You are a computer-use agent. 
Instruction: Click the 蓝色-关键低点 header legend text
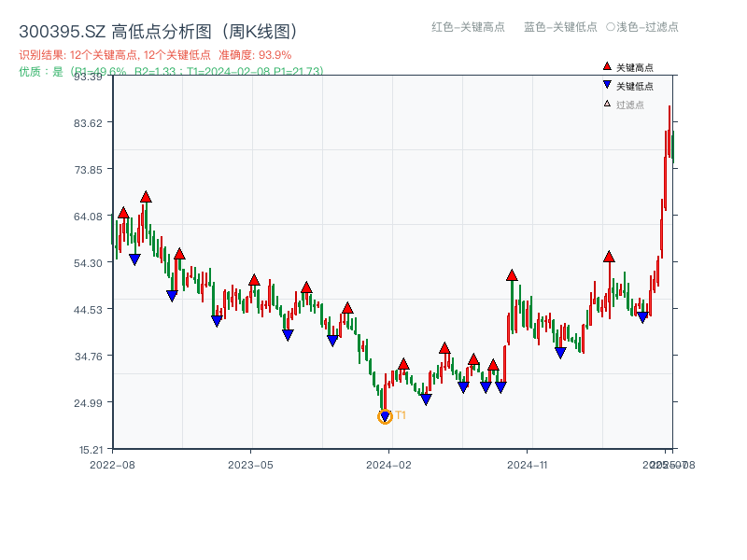[560, 27]
